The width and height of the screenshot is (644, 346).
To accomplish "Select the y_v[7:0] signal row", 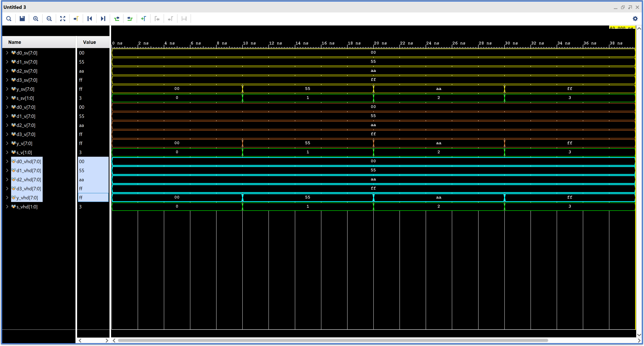I will click(x=25, y=143).
